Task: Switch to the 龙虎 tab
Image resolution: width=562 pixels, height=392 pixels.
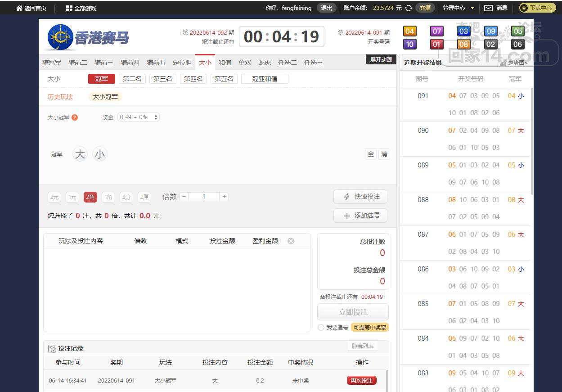Action: click(x=265, y=63)
